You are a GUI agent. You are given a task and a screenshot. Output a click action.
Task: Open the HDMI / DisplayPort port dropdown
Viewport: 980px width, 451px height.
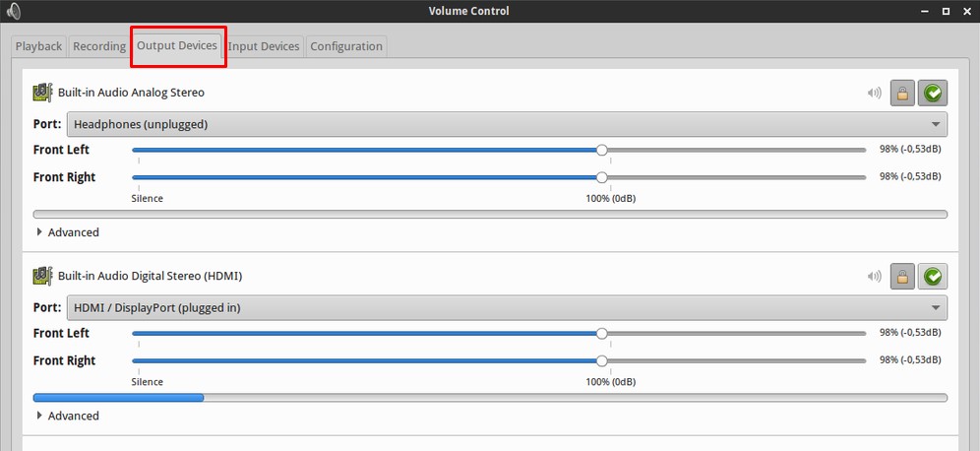coord(506,307)
